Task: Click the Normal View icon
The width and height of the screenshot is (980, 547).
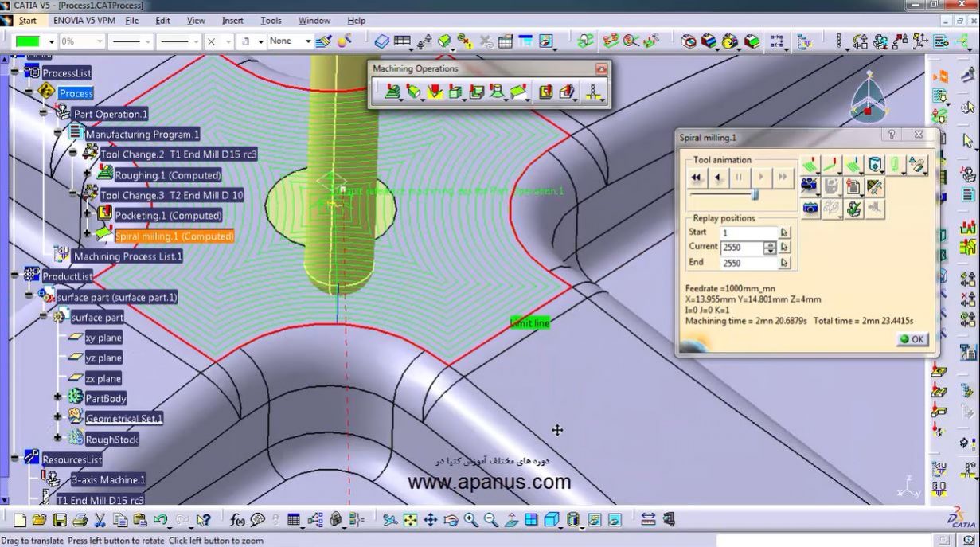Action: pos(511,520)
